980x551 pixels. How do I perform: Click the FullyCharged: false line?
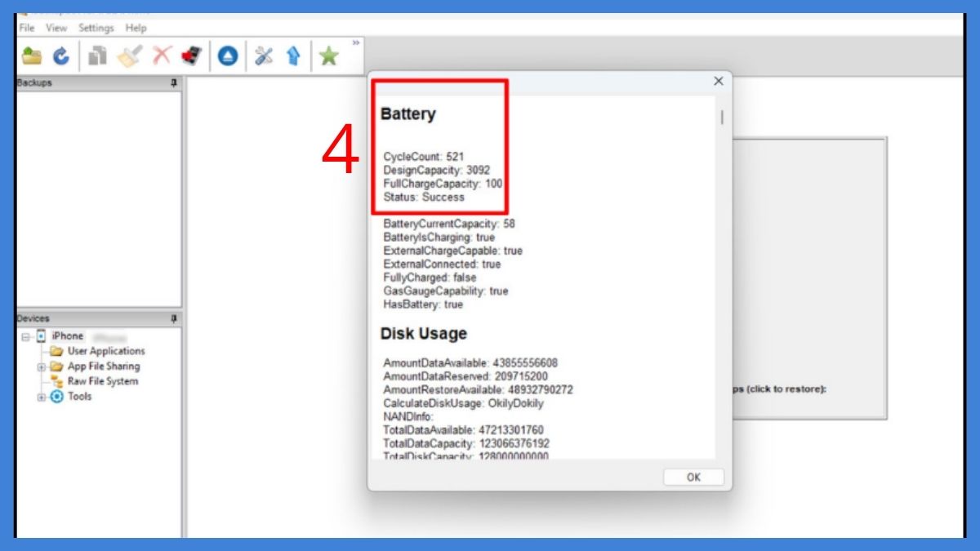pyautogui.click(x=430, y=278)
